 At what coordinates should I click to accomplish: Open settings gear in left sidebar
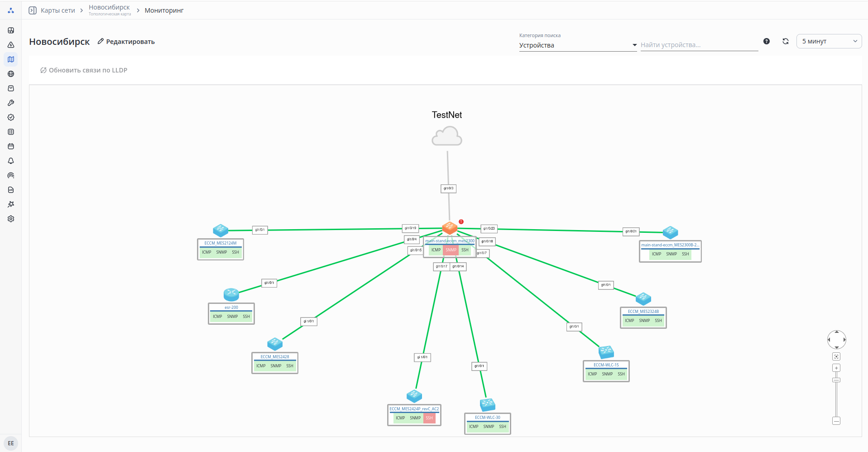11,219
